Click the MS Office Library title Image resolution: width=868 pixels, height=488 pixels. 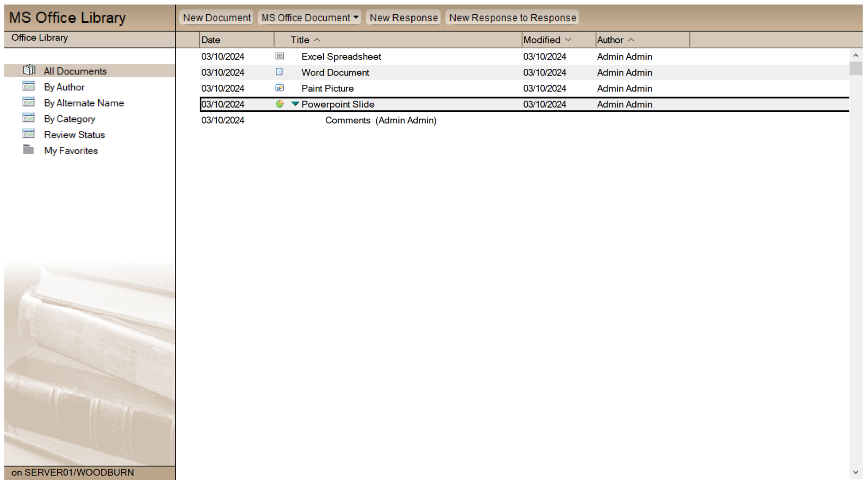tap(67, 17)
